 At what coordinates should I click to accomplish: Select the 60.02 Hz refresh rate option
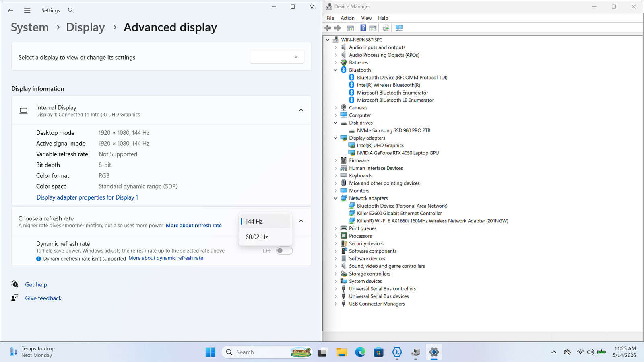click(x=265, y=237)
